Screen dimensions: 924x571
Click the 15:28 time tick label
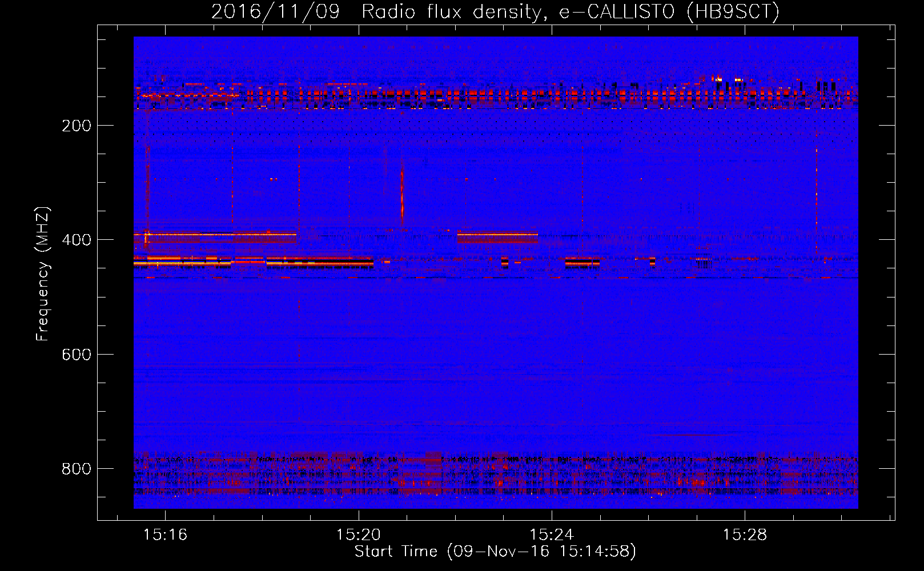pyautogui.click(x=745, y=534)
